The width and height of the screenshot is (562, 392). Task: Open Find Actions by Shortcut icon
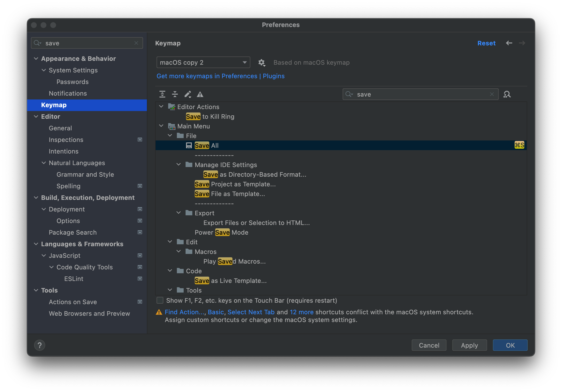507,94
